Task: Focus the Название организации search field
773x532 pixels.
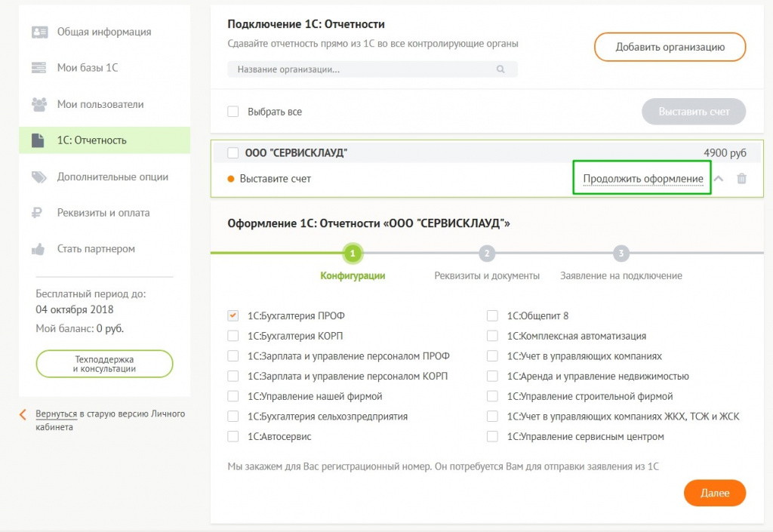Action: [372, 69]
